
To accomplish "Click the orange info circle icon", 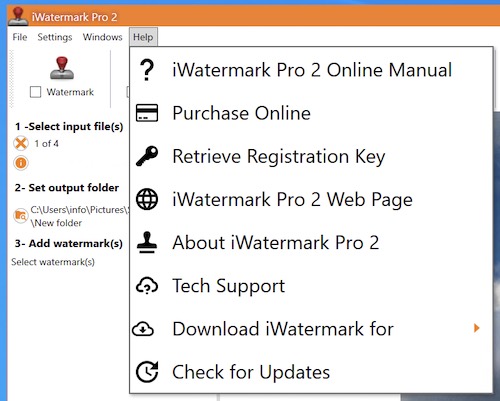I will (x=21, y=163).
